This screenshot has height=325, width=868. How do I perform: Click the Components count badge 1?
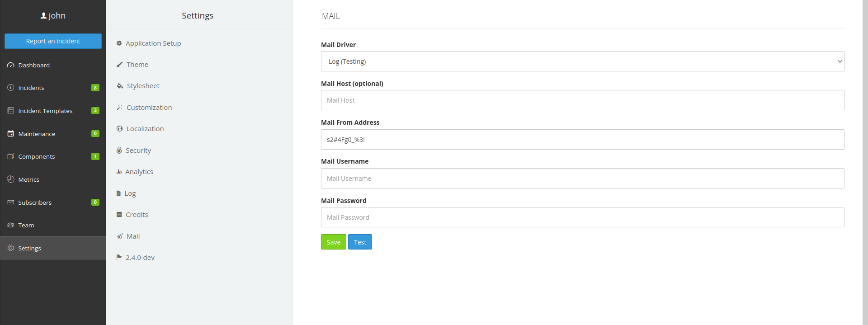click(95, 156)
